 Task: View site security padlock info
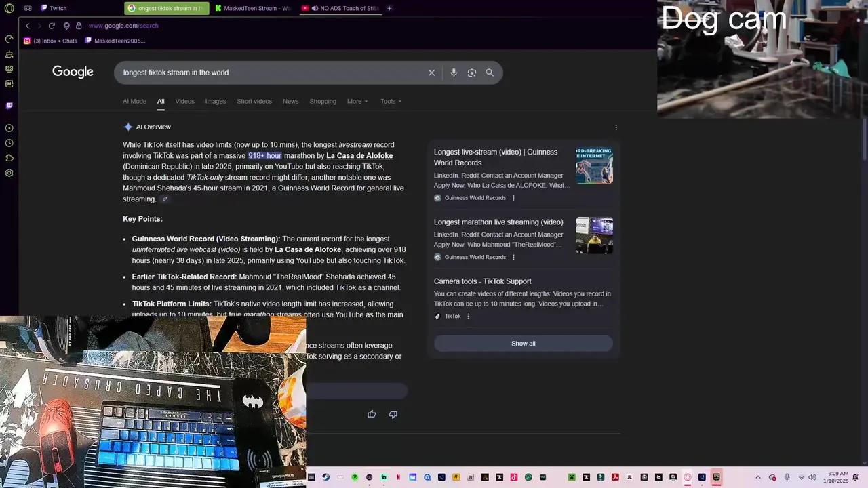point(79,26)
